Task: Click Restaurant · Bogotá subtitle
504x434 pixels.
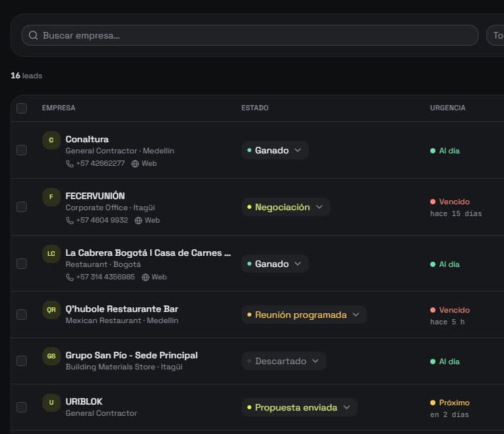Action: click(x=103, y=264)
